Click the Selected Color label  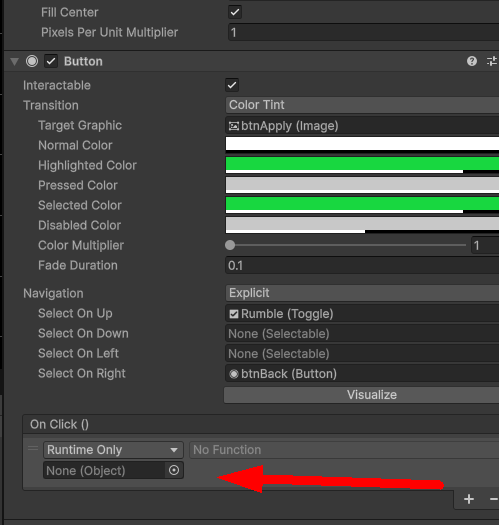80,206
